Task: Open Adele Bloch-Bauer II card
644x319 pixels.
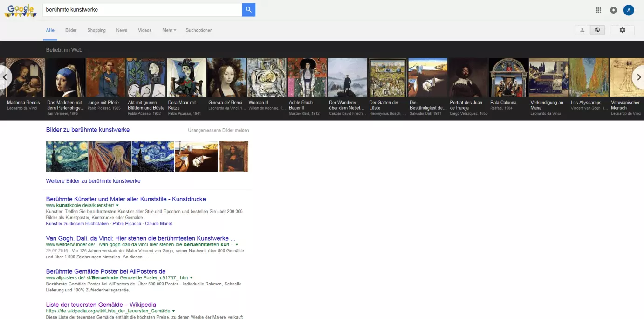Action: pos(307,87)
